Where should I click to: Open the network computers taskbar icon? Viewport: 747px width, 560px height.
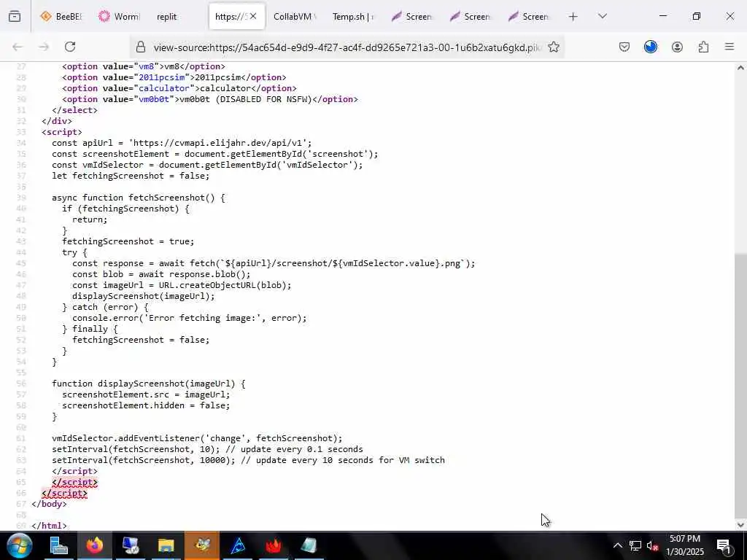coord(59,545)
